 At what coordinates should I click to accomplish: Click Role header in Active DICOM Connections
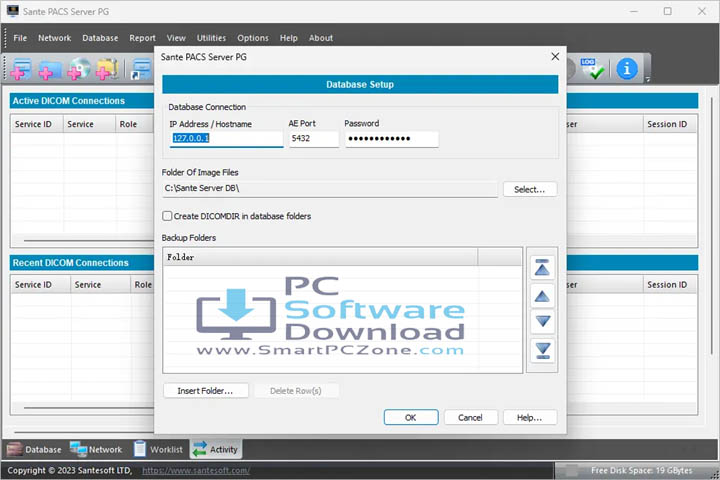point(134,124)
